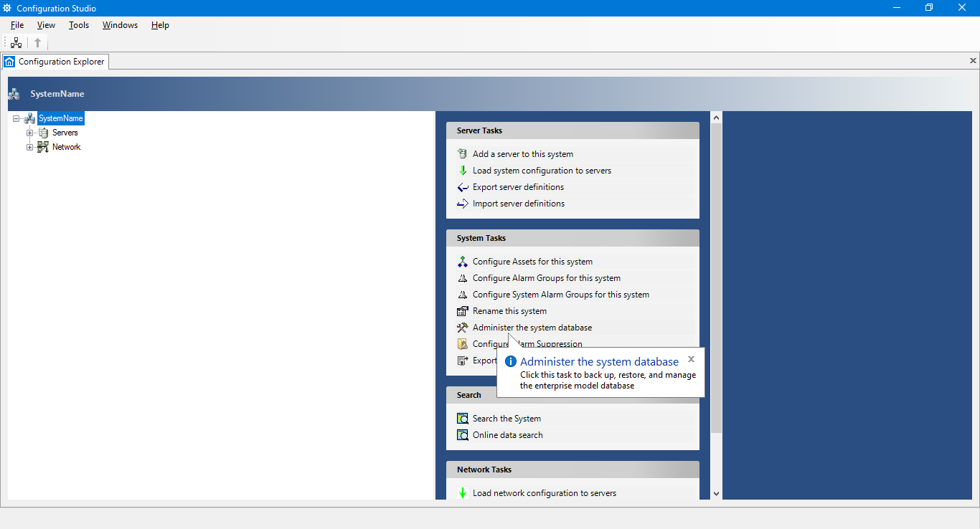Click the Network Tasks section header
980x529 pixels.
(x=573, y=470)
